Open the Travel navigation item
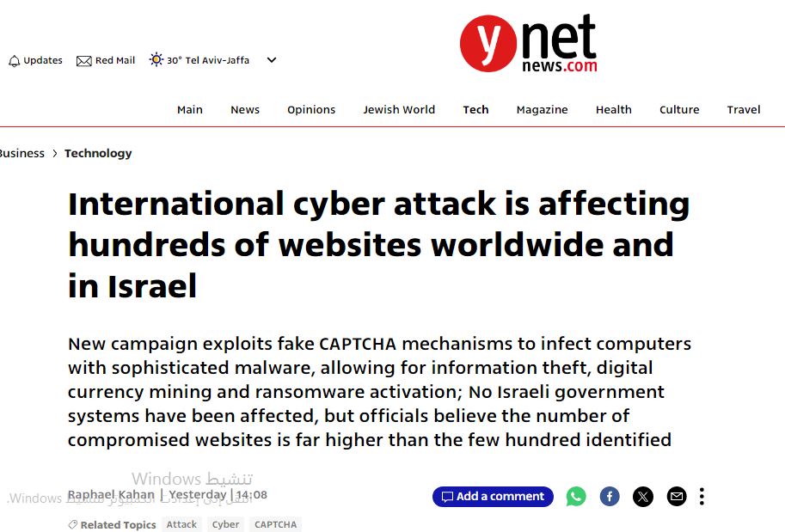 click(744, 110)
